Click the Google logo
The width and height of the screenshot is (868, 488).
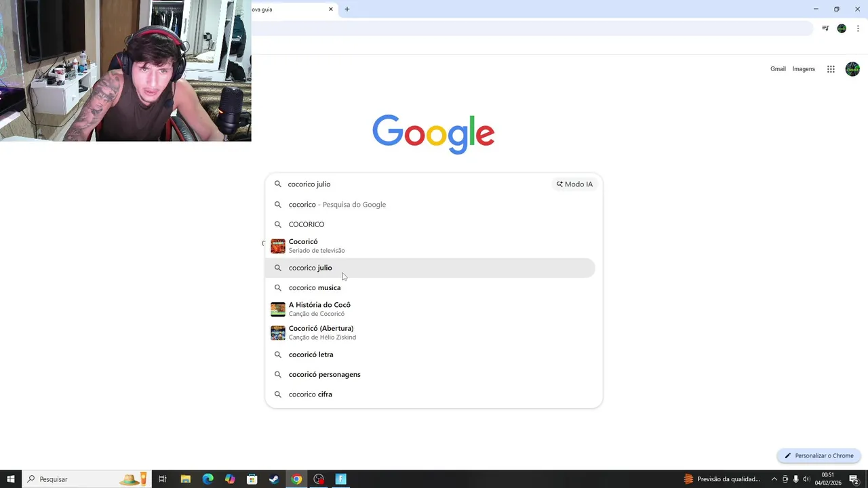click(433, 134)
